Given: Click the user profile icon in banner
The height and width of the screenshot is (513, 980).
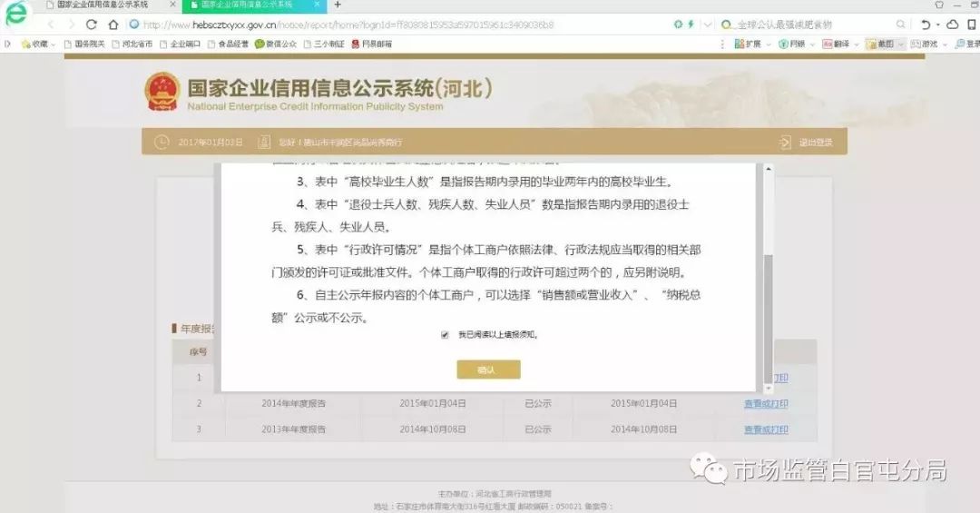Looking at the screenshot, I should (264, 142).
